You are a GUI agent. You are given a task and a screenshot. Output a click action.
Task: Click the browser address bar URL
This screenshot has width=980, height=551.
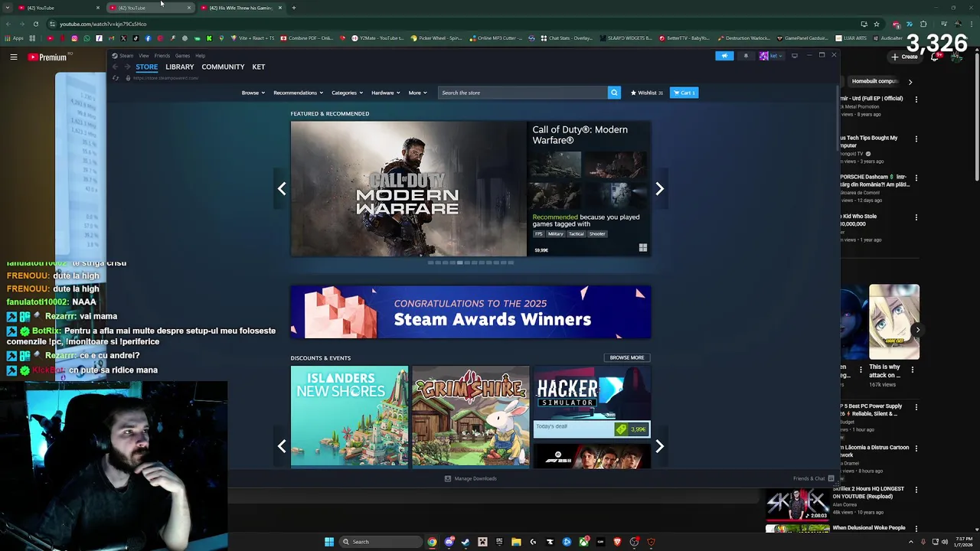[103, 24]
